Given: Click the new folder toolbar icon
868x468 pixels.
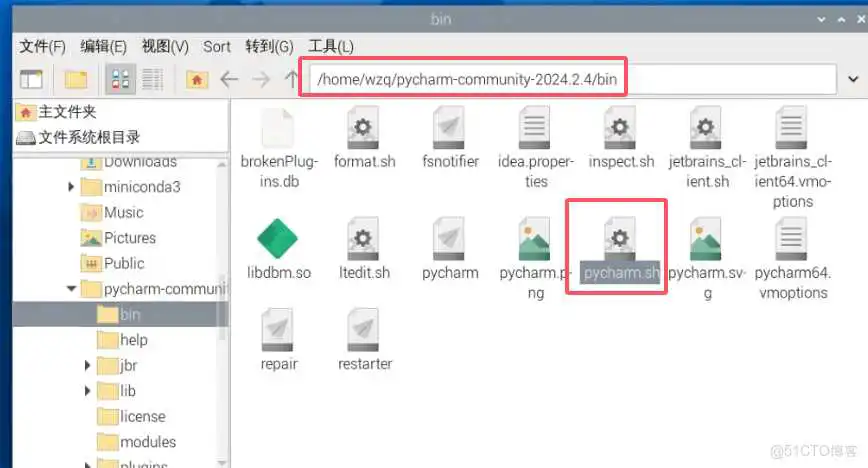Looking at the screenshot, I should (x=76, y=80).
